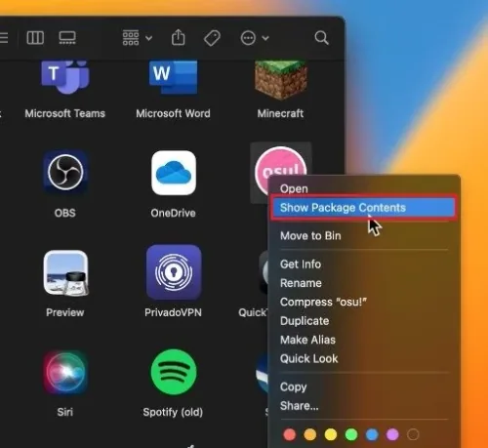The image size is (488, 448).
Task: Click the OneDrive name label
Action: coord(173,213)
